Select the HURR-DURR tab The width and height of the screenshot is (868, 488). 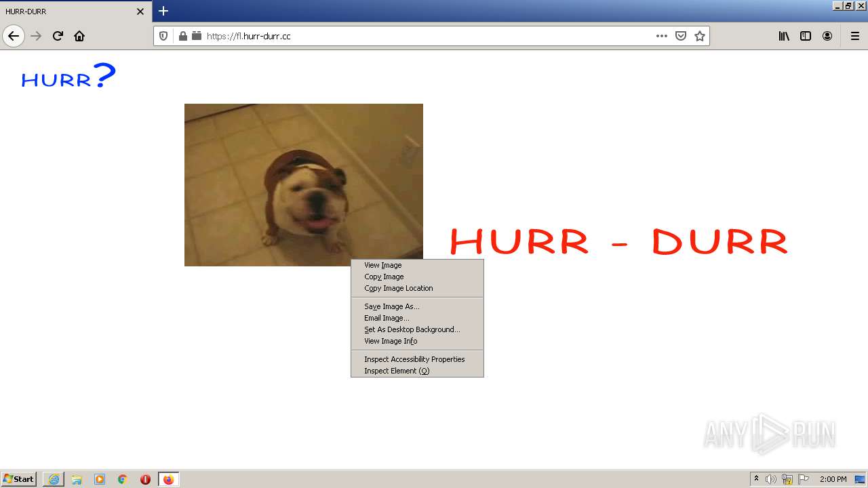pos(76,12)
